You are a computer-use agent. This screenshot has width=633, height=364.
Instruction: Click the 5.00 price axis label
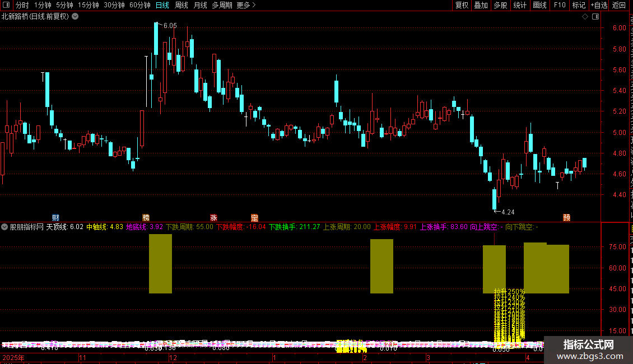619,132
